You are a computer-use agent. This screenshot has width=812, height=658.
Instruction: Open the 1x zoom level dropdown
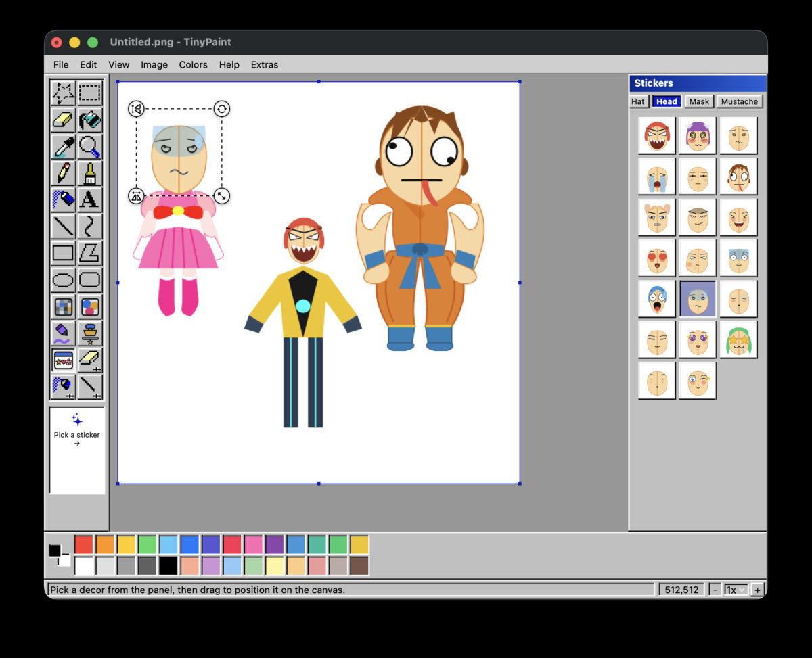(735, 590)
